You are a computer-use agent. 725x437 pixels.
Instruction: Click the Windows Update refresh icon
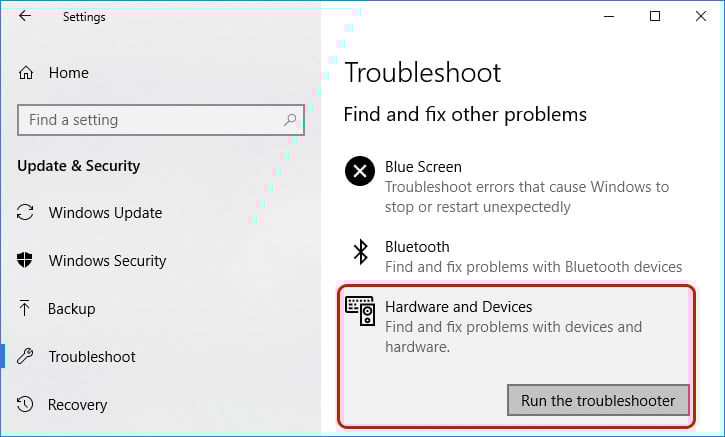26,213
